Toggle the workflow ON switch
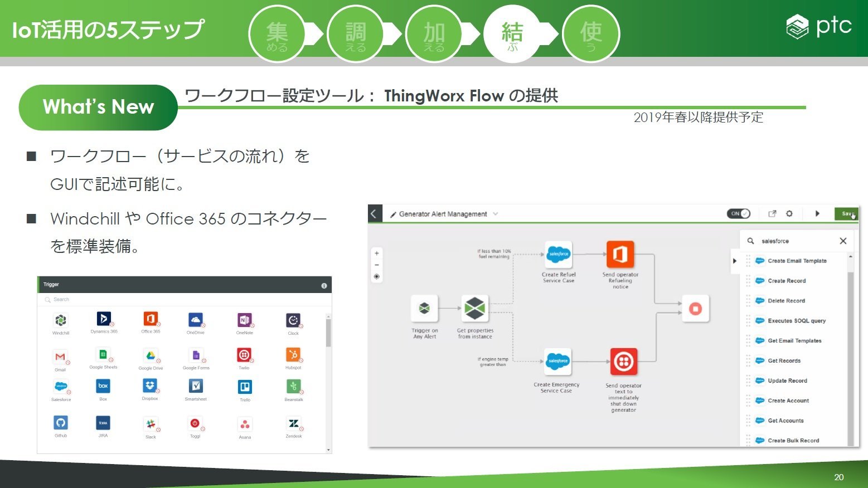868x488 pixels. point(739,213)
